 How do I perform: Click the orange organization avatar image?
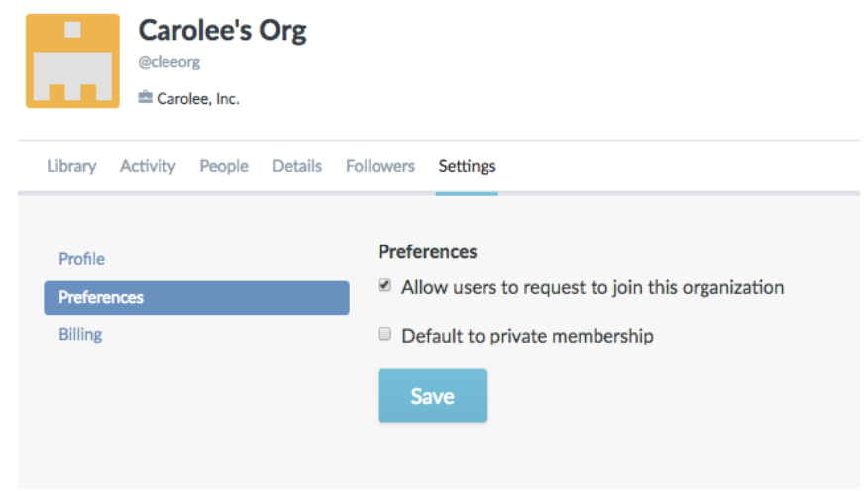[x=72, y=60]
